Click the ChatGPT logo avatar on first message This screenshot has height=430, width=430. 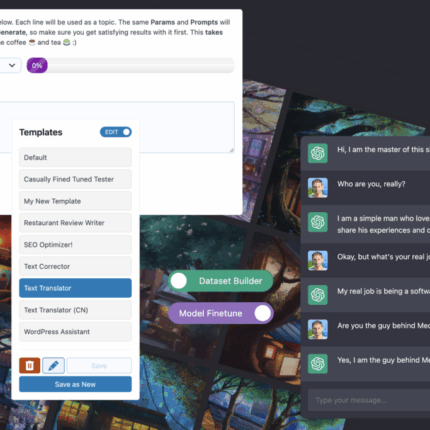317,153
